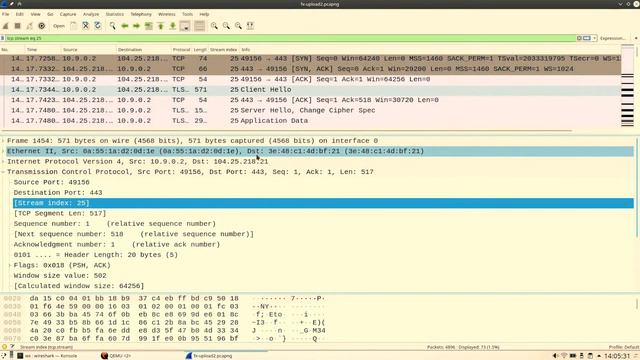Switch to QEMU window in taskbar
640x360 pixels.
116,356
